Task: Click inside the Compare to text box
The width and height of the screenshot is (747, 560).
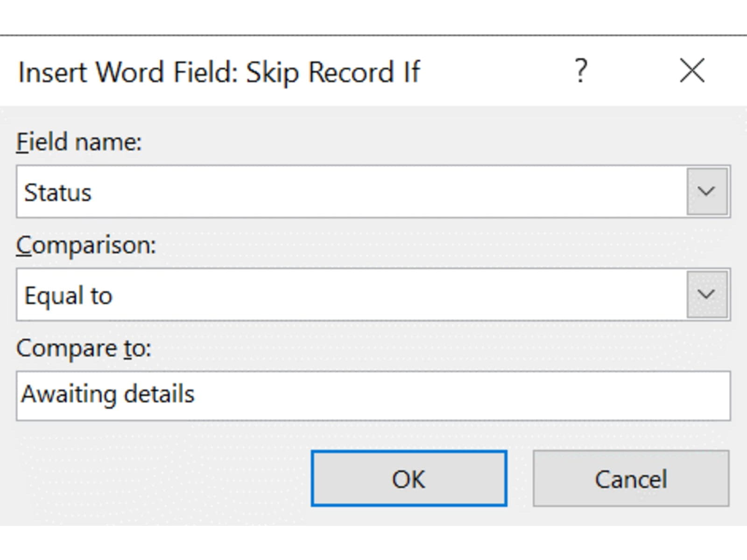Action: 373,396
